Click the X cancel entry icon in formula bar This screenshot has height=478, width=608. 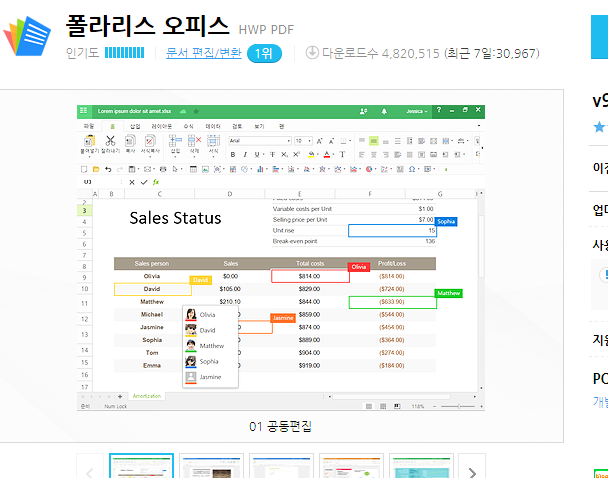click(132, 182)
